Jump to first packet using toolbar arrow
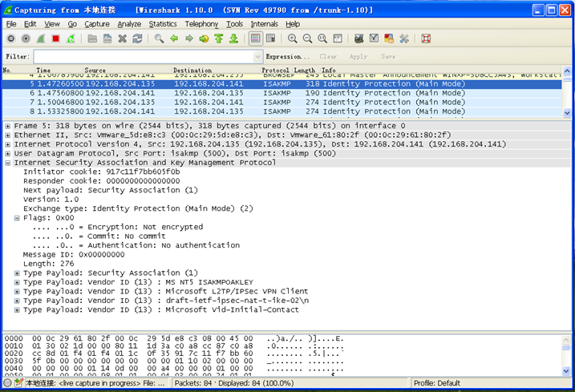 (x=219, y=38)
